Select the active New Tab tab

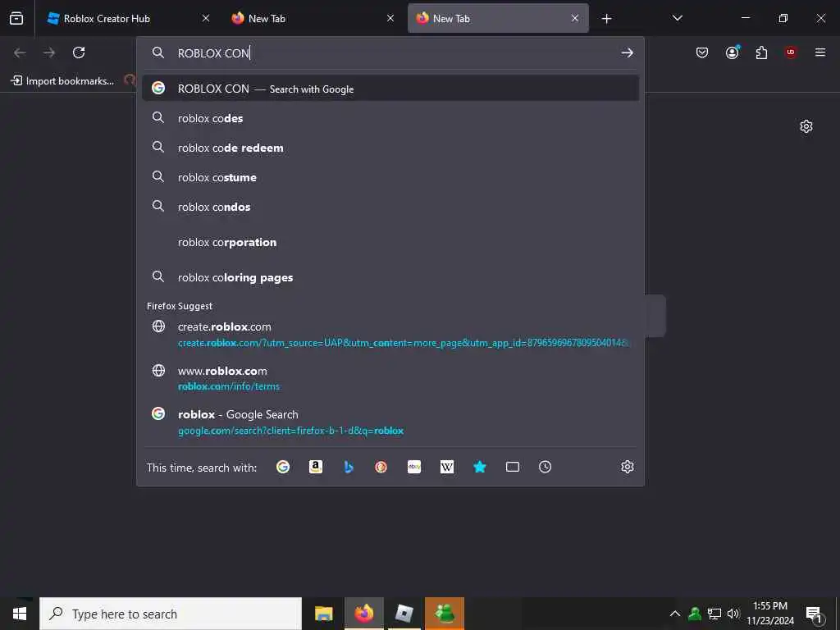(498, 18)
